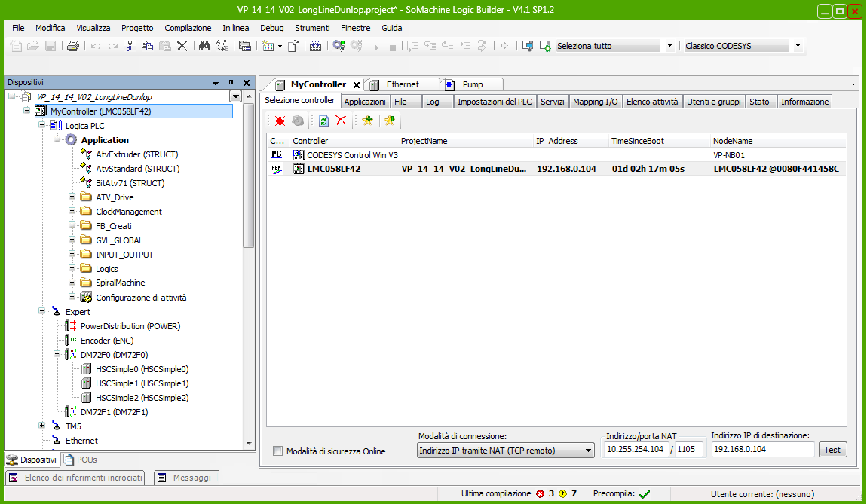Open the Messaggi panel
The image size is (867, 504).
click(x=186, y=478)
